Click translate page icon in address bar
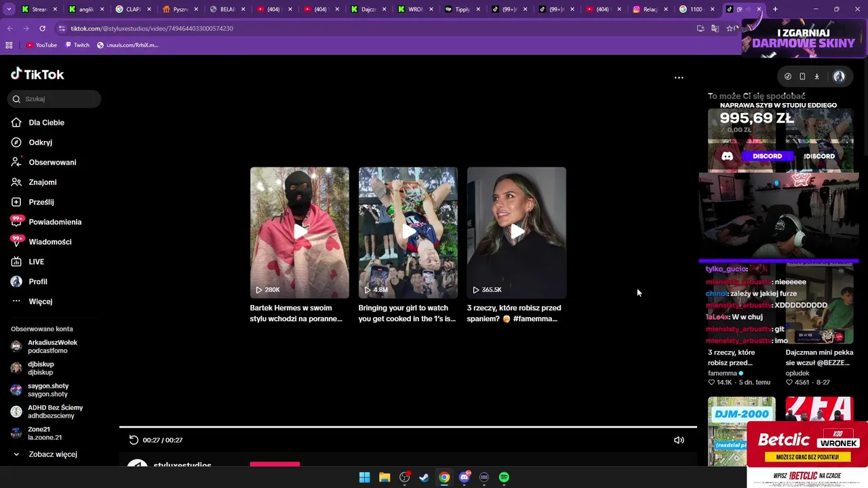Viewport: 868px width, 488px height. coord(715,28)
